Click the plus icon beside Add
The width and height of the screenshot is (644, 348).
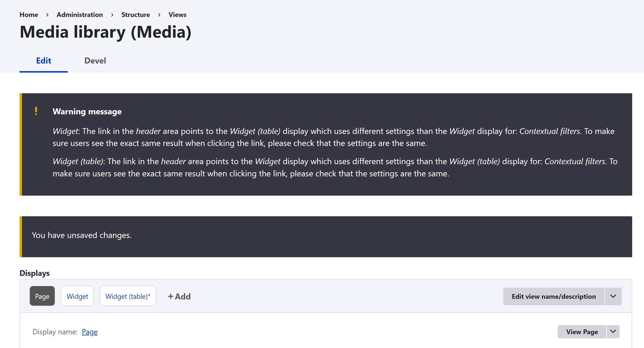(170, 296)
